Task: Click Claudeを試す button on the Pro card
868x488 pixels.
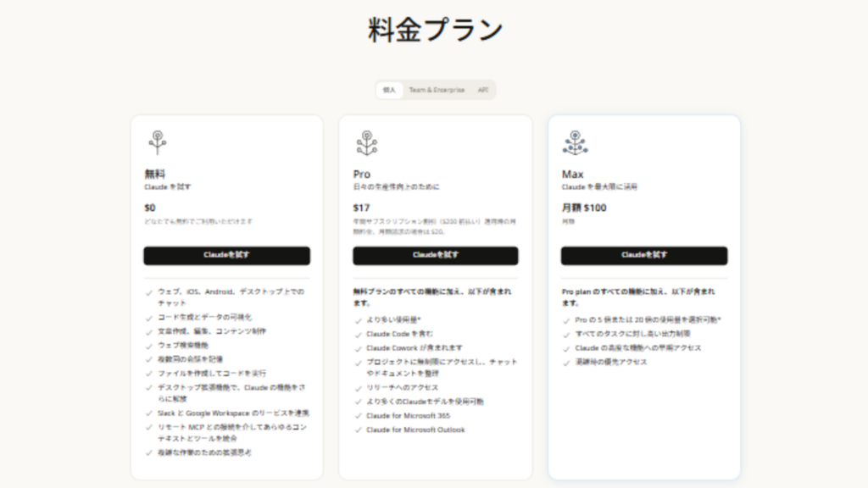Action: point(436,255)
